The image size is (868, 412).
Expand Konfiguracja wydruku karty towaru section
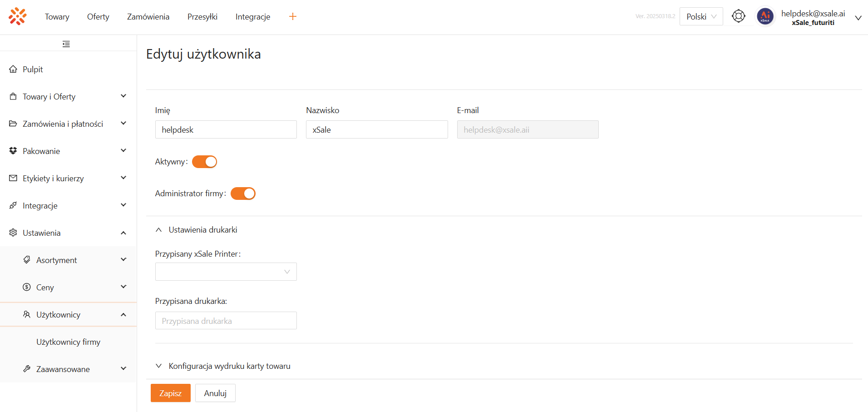tap(229, 366)
